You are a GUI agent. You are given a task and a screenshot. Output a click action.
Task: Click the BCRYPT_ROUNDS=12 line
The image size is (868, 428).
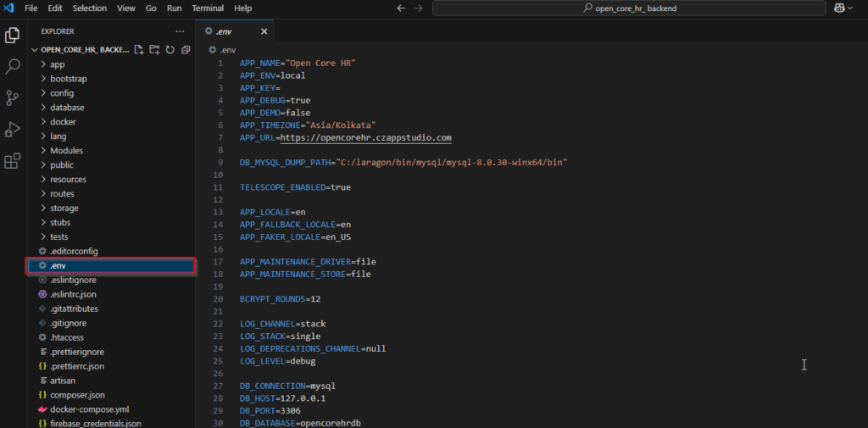[280, 299]
